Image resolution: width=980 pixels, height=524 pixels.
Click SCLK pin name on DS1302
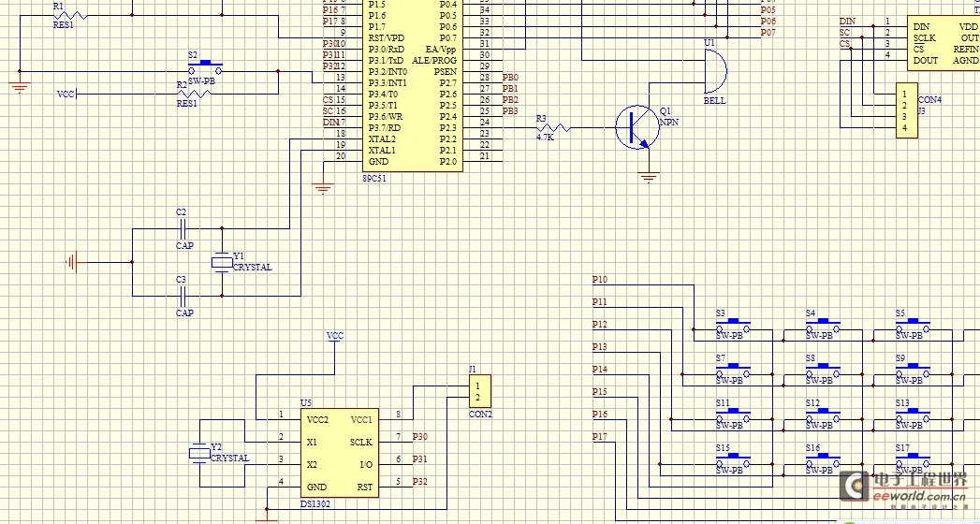[x=361, y=443]
